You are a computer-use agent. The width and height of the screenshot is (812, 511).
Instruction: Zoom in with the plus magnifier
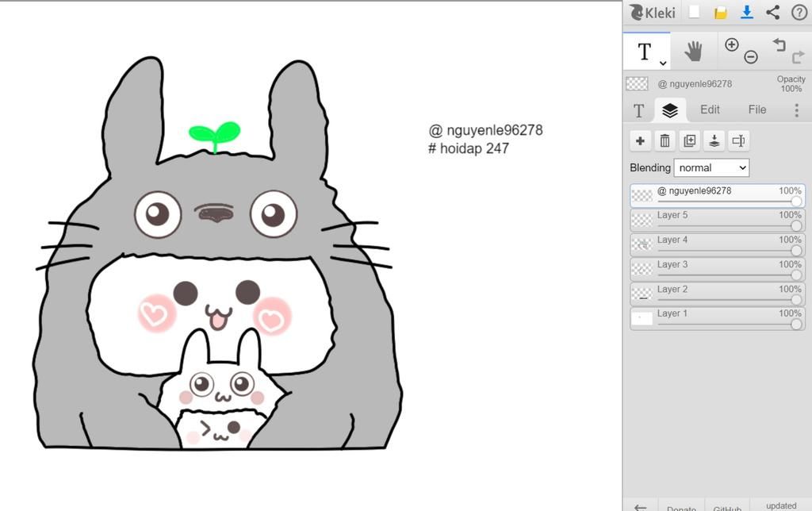tap(732, 45)
